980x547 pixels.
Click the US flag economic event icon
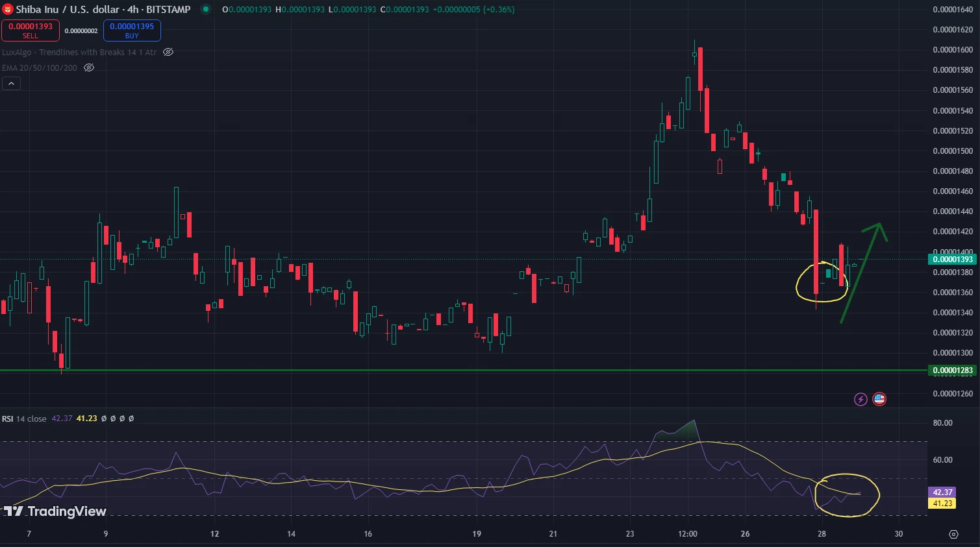[x=879, y=399]
